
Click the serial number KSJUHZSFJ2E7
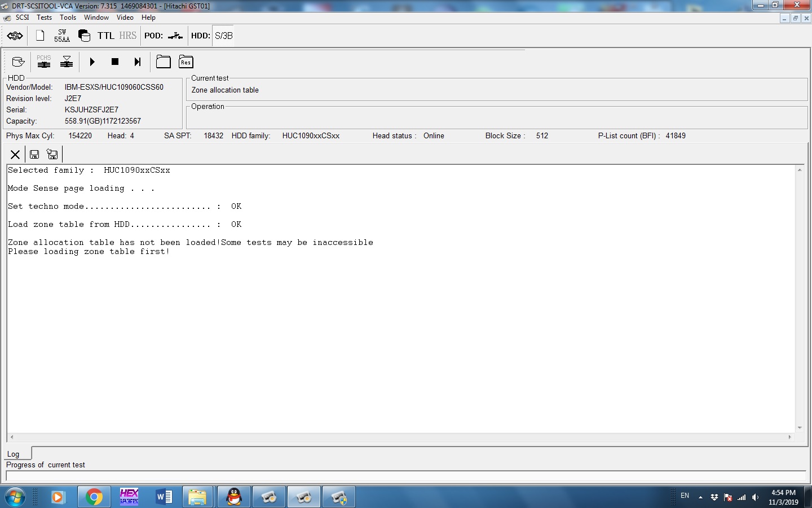tap(91, 110)
